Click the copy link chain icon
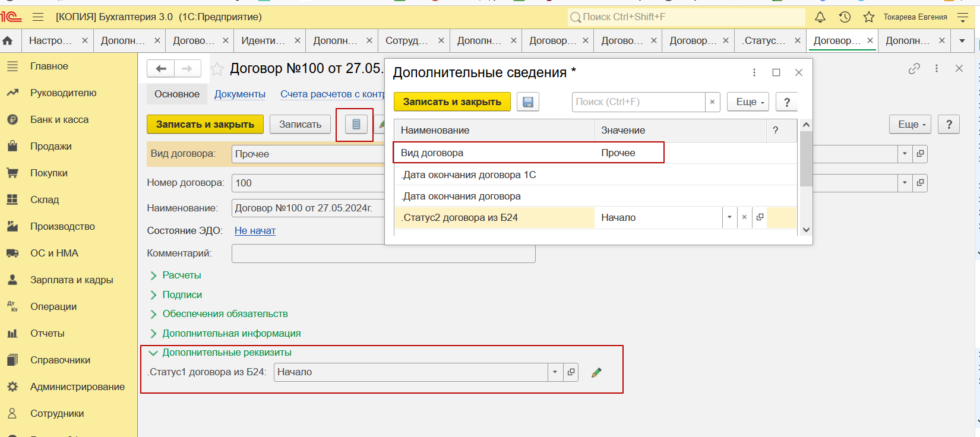Viewport: 980px width, 437px height. tap(914, 69)
